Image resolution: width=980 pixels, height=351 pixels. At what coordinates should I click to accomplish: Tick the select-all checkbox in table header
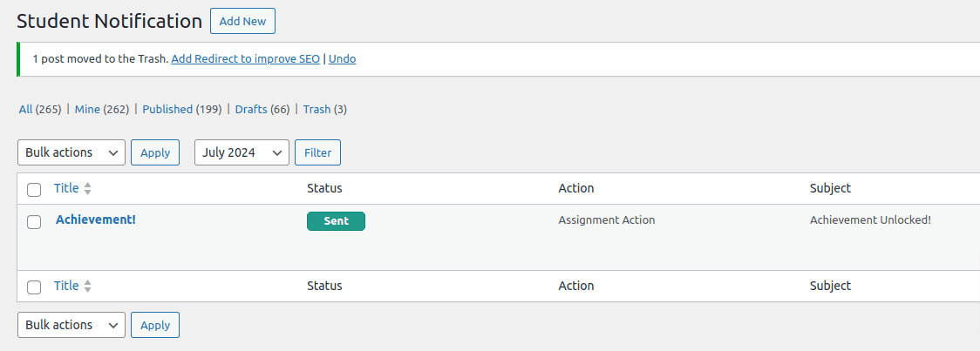34,190
